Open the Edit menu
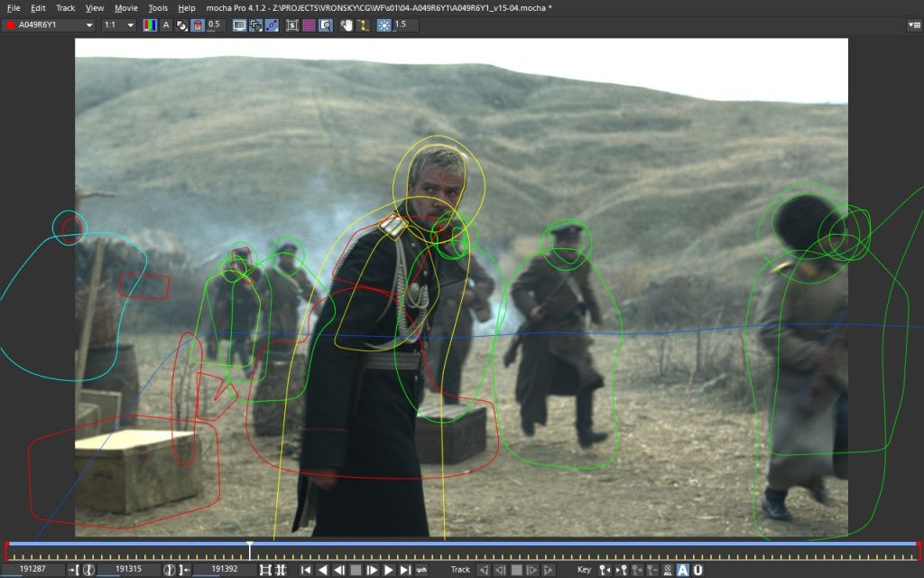The image size is (924, 578). [x=38, y=8]
